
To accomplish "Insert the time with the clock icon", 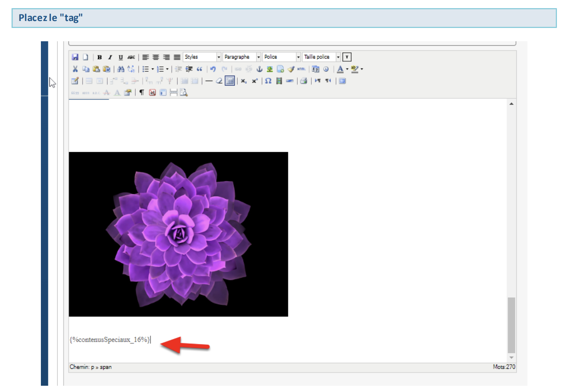I will [x=326, y=69].
